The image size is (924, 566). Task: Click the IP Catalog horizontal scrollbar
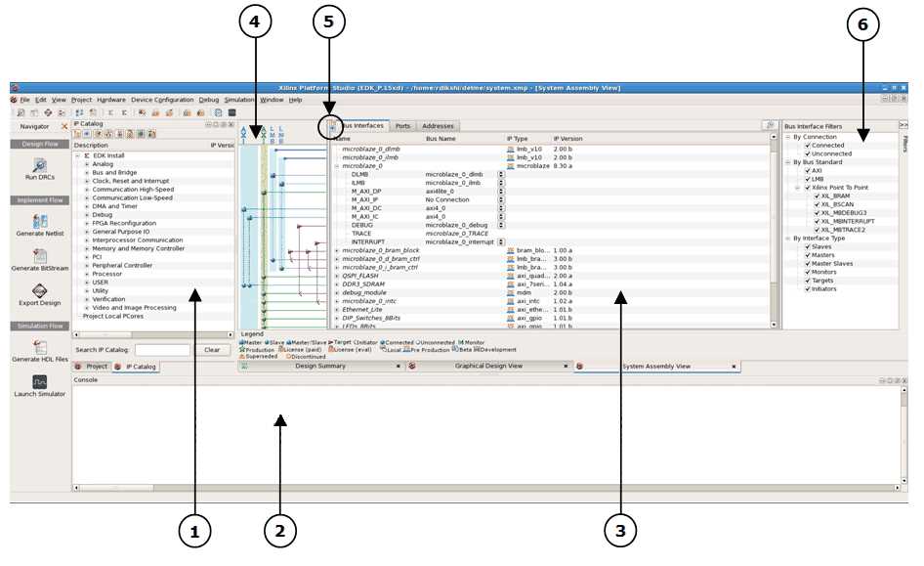click(152, 335)
